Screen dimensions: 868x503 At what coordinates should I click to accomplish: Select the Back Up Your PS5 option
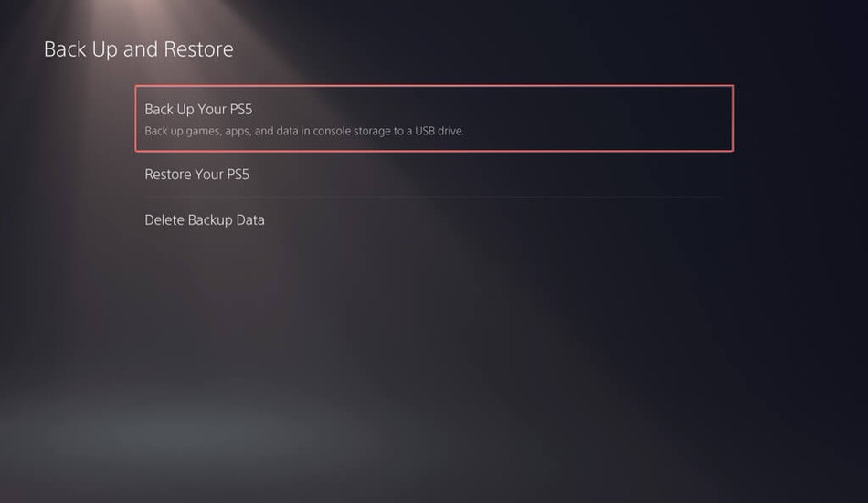click(x=434, y=118)
